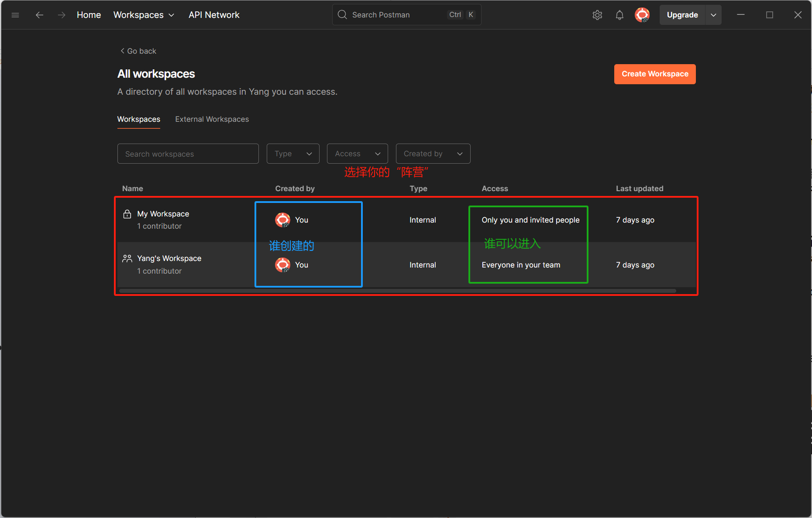812x518 pixels.
Task: Click the Ctrl K shortcut hint
Action: [x=462, y=15]
